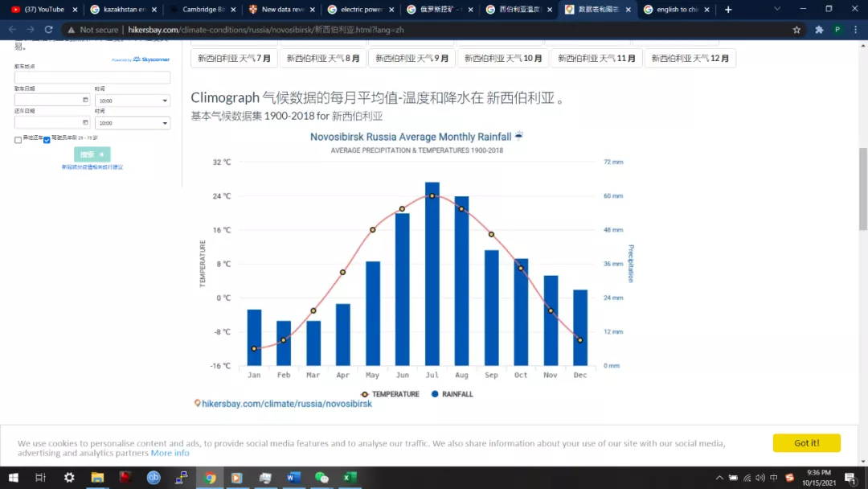Click the pickup location input field
This screenshot has height=489, width=868.
click(x=92, y=77)
